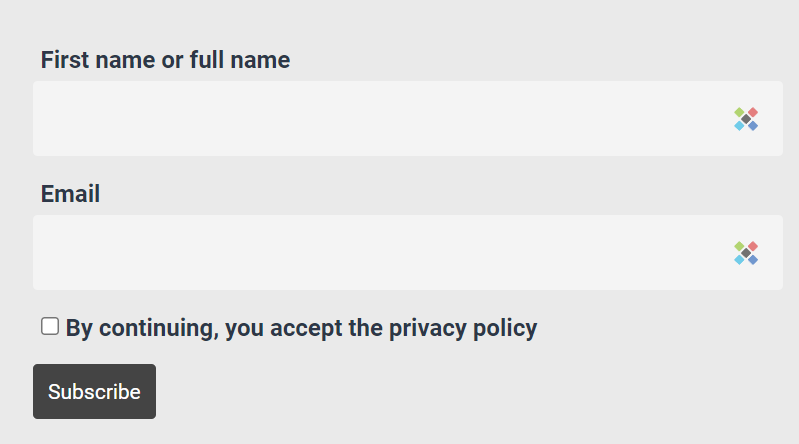This screenshot has width=799, height=444.
Task: Select the diamond-pattern icon inside the Email box
Action: [x=746, y=253]
